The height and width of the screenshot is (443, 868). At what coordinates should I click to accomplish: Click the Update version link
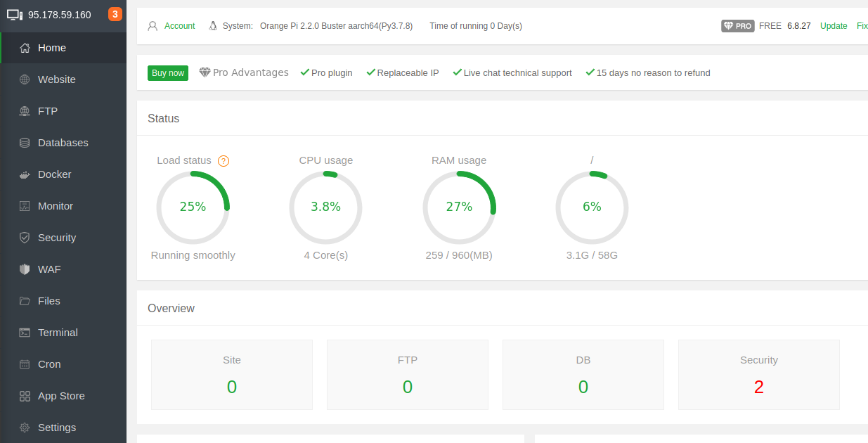834,26
